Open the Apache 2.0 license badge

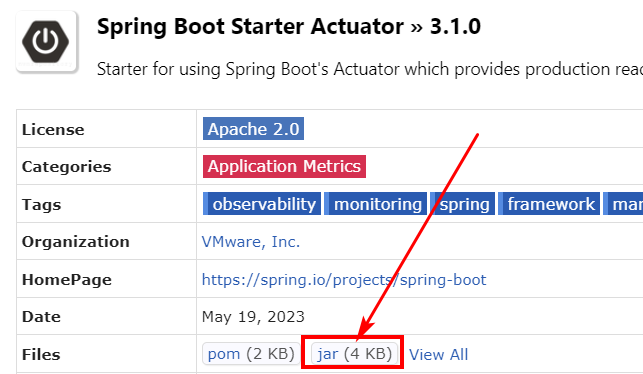click(253, 129)
